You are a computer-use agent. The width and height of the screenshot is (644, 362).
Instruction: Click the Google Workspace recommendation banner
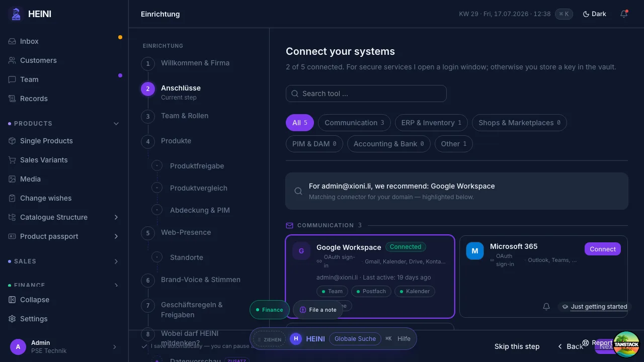457,191
